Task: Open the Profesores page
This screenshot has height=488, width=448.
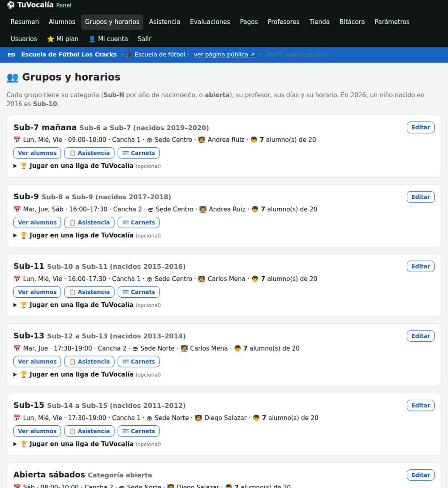Action: click(283, 22)
